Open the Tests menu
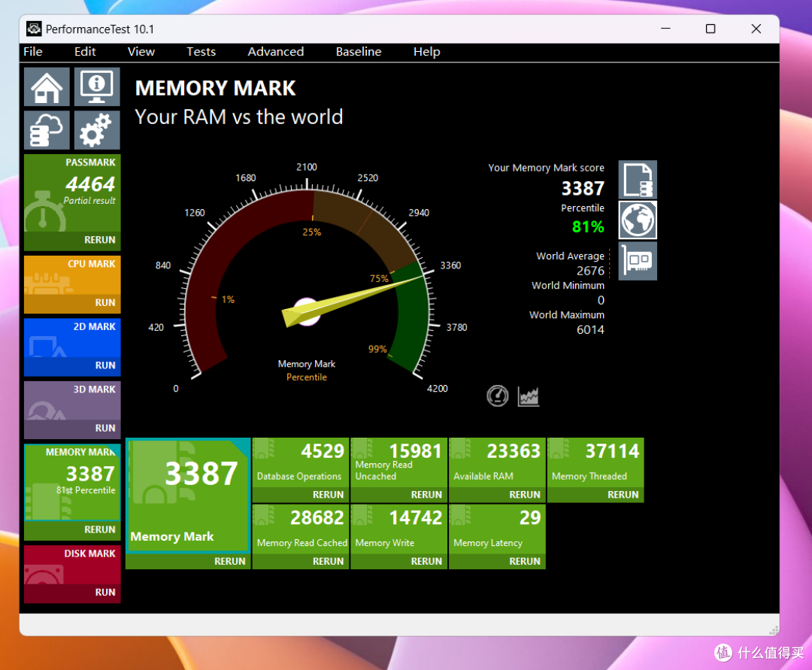 click(x=201, y=52)
